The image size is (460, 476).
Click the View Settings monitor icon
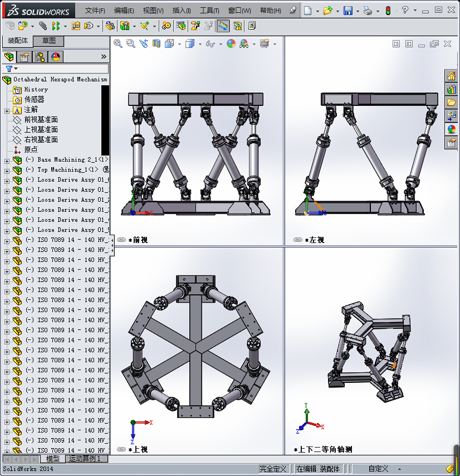(x=265, y=44)
